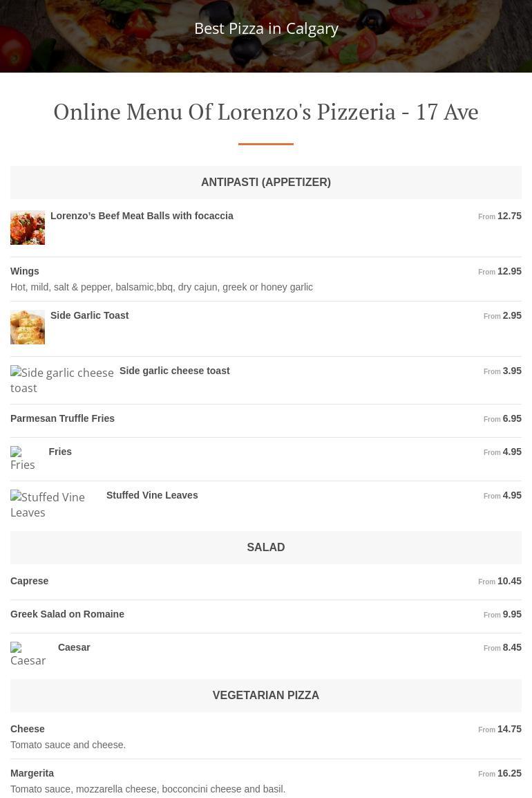Click the Vegetarian Pizza section header

click(266, 696)
